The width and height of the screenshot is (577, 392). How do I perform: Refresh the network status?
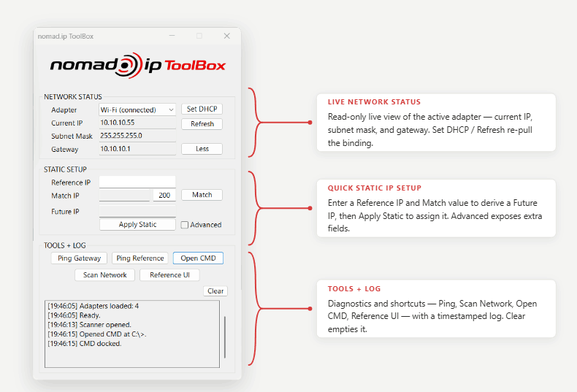[x=202, y=124]
